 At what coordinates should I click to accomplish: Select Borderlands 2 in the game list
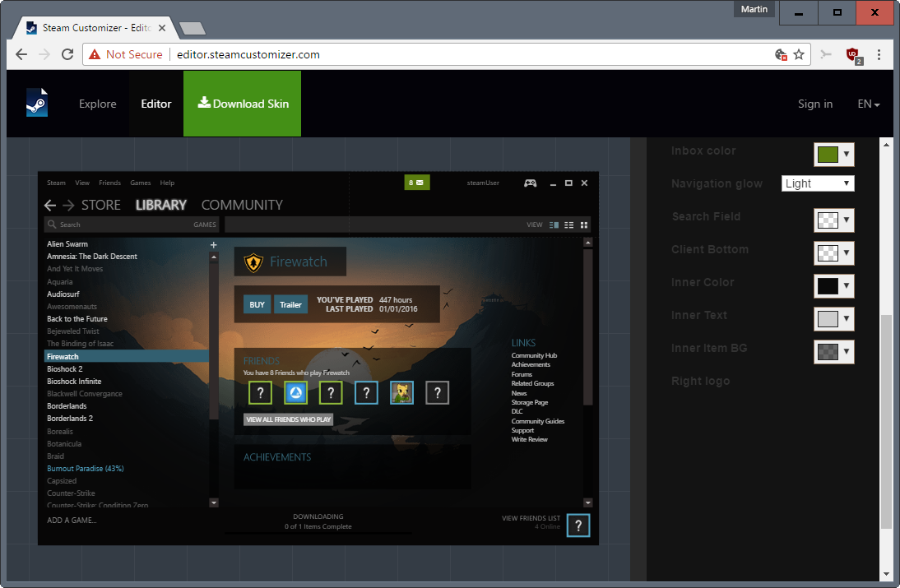tap(70, 419)
